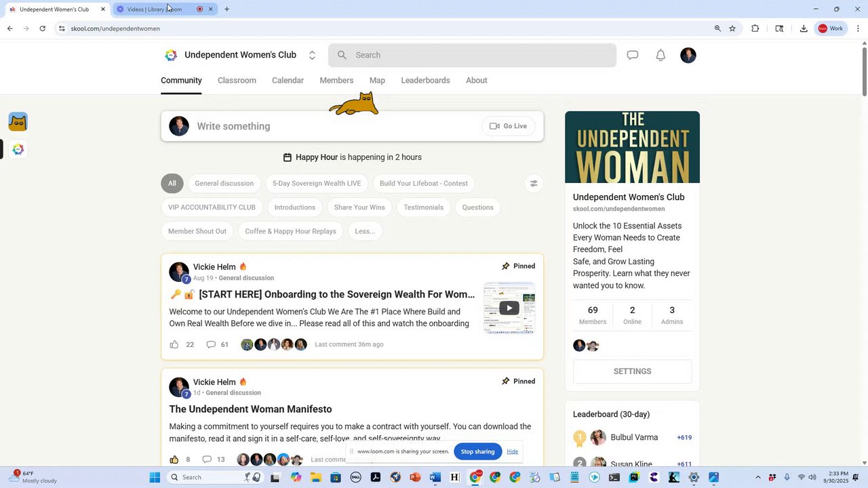Click the pin icon on the Manifesto post
Screen dimensions: 868x488
click(505, 382)
